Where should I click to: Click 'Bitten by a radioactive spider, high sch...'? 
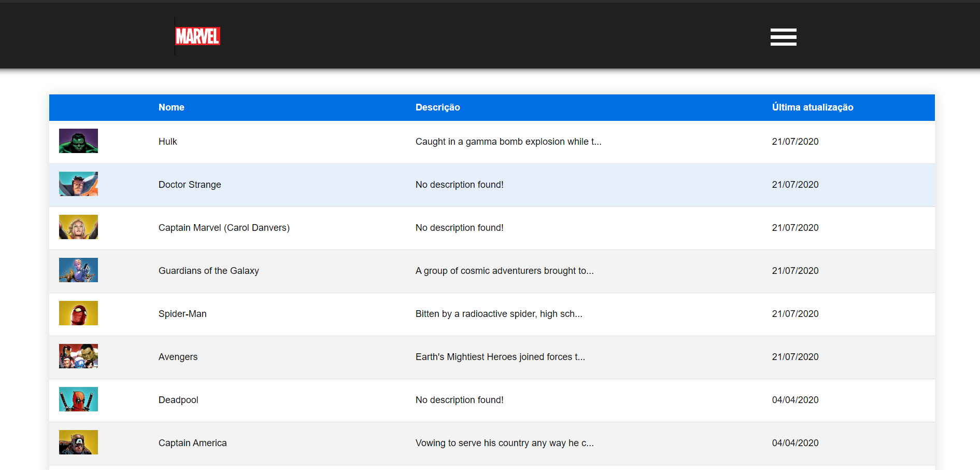coord(499,314)
